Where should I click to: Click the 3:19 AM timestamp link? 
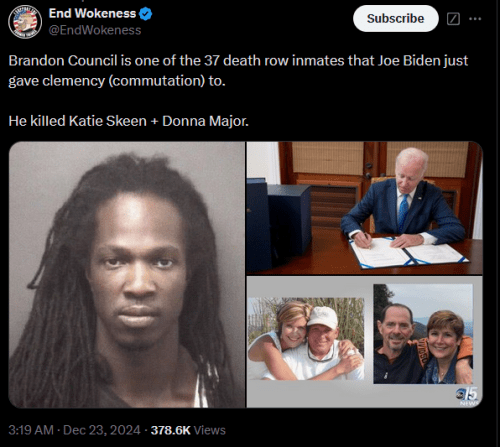(31, 430)
